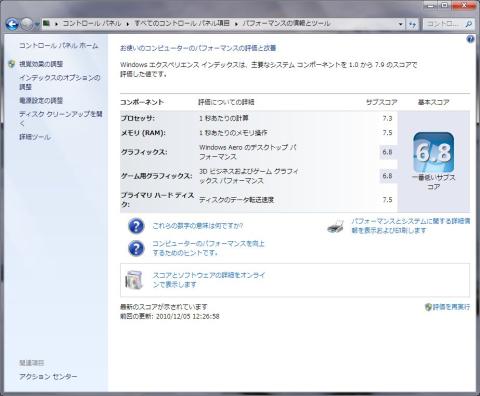
Task: Open the recent pages dropdown arrow beside Forward
Action: click(37, 24)
